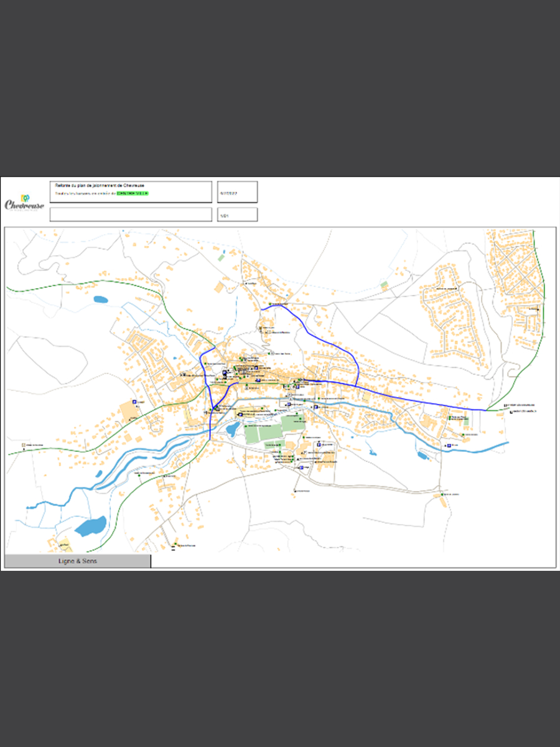Click the green highlighted CENTRE VILLE text

point(133,194)
